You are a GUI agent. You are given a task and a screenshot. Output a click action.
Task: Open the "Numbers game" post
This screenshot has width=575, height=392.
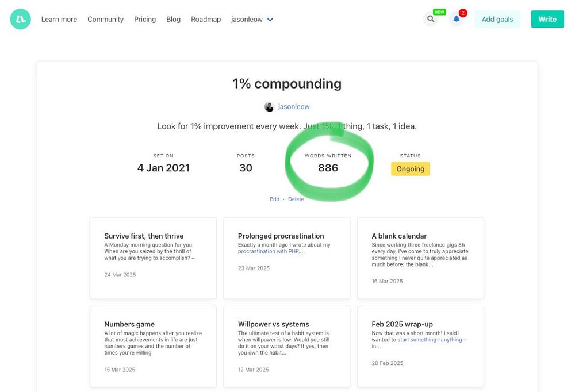(x=129, y=324)
